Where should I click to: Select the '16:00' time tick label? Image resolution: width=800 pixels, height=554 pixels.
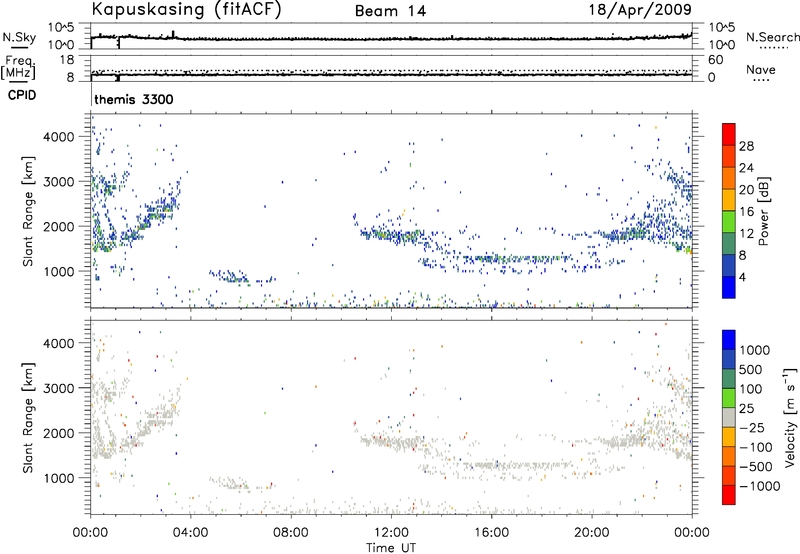click(x=491, y=533)
